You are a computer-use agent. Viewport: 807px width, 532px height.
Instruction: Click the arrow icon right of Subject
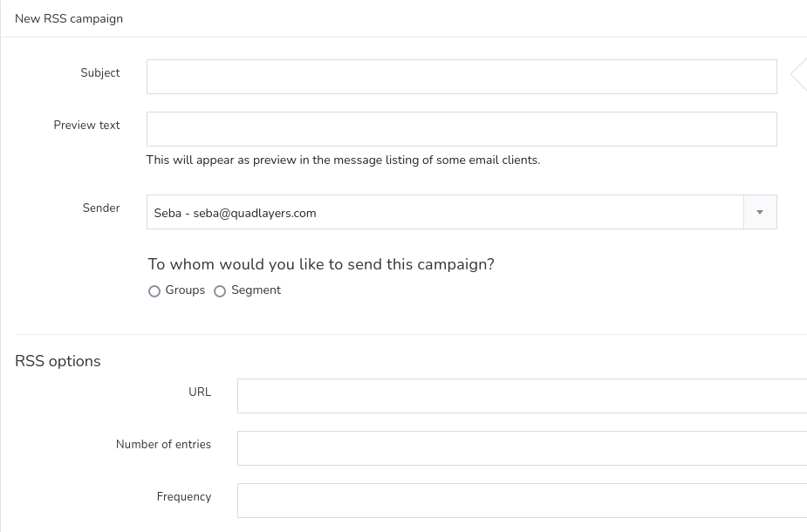click(797, 75)
